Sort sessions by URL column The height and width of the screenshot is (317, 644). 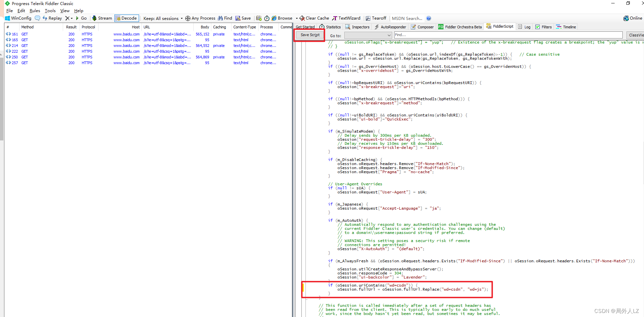coord(167,27)
